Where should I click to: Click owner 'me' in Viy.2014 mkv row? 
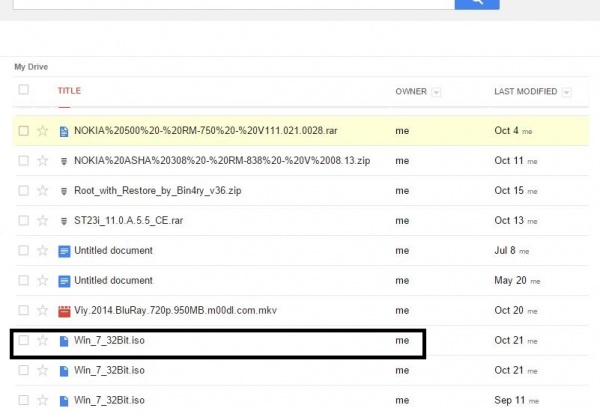pyautogui.click(x=402, y=311)
